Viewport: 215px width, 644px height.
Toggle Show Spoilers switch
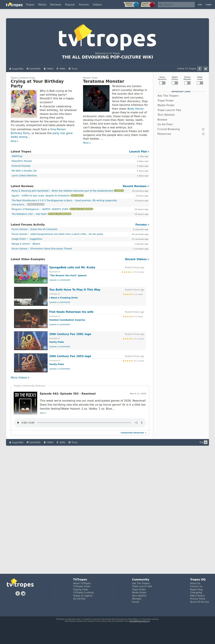162,83
